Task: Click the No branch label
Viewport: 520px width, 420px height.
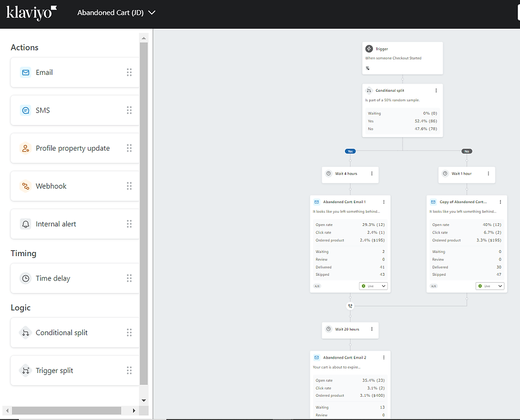Action: (467, 151)
